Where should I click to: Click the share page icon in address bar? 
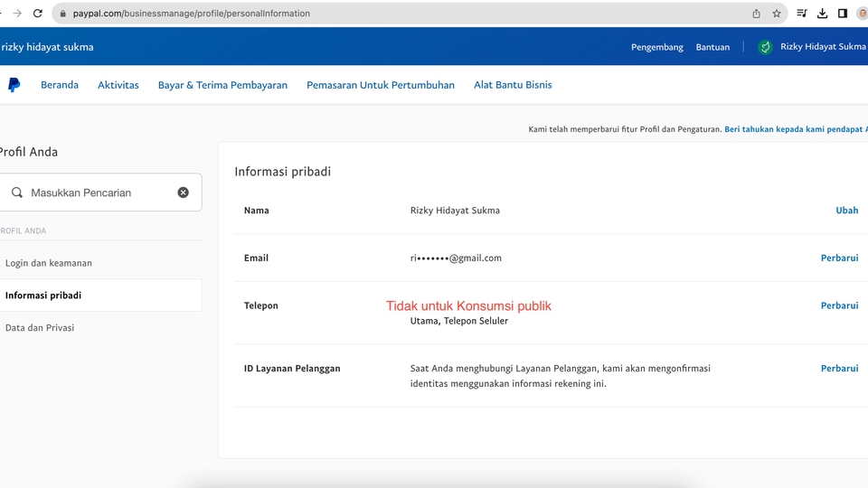pos(756,14)
